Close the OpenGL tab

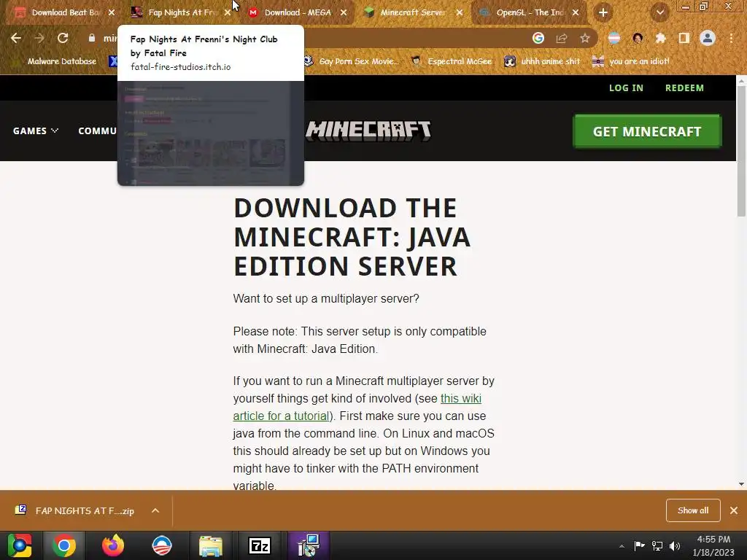click(x=576, y=12)
